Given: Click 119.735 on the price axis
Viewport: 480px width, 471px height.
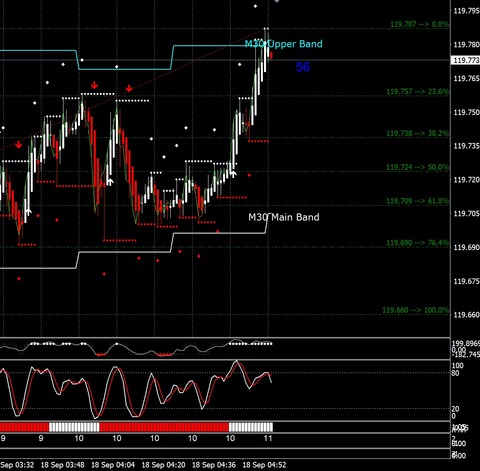Looking at the screenshot, I should pos(466,146).
